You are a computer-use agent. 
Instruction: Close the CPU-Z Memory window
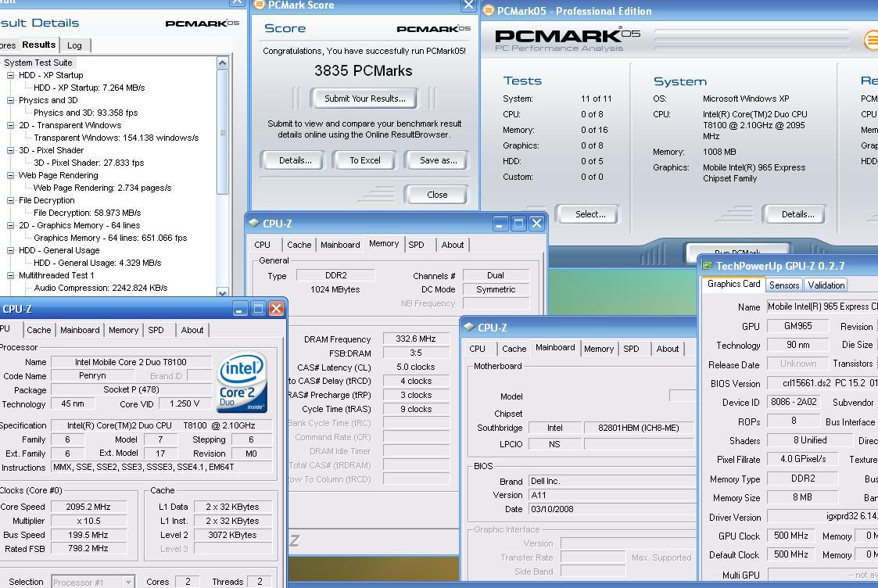coord(536,224)
